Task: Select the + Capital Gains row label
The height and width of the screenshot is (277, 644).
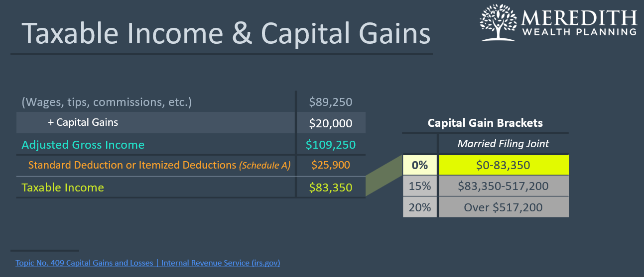Action: coord(83,122)
